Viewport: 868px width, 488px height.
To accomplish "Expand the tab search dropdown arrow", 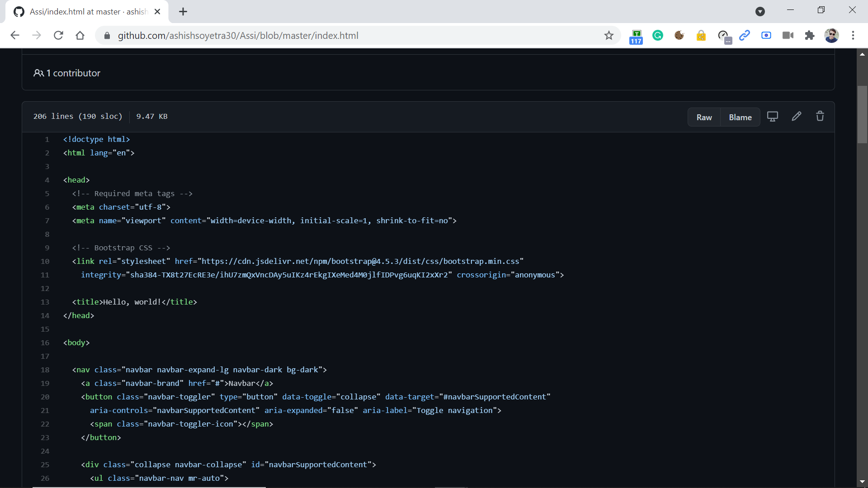I will (x=760, y=12).
